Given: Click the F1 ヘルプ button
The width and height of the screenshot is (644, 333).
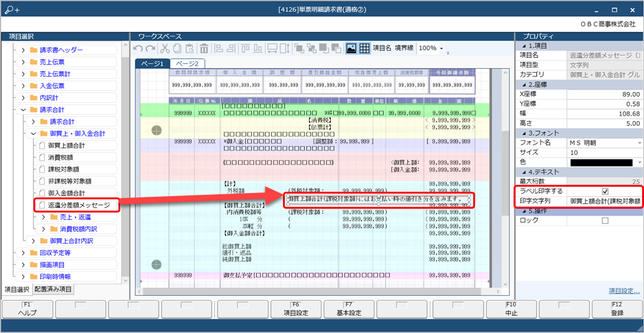Looking at the screenshot, I should (28, 309).
